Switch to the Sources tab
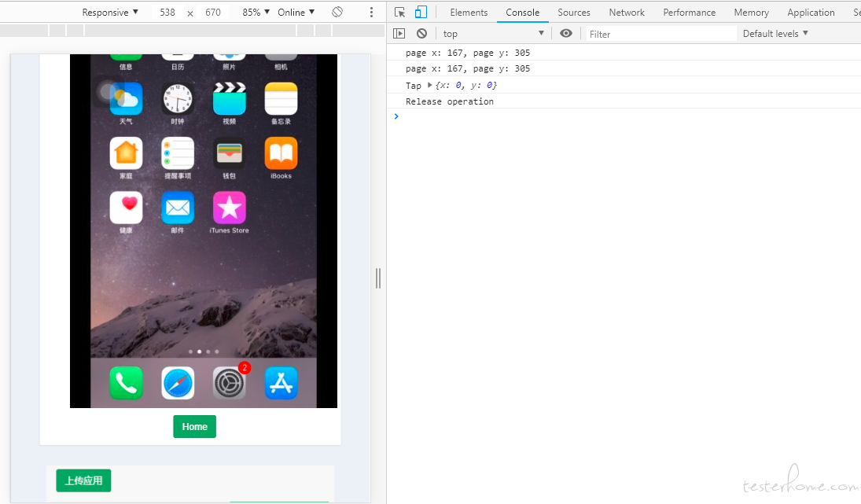The height and width of the screenshot is (504, 861). coord(574,12)
